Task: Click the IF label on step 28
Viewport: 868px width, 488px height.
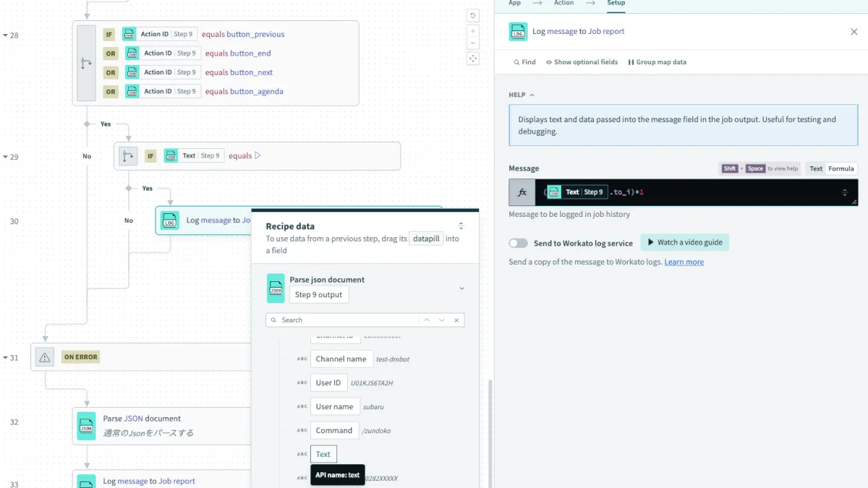Action: 109,34
